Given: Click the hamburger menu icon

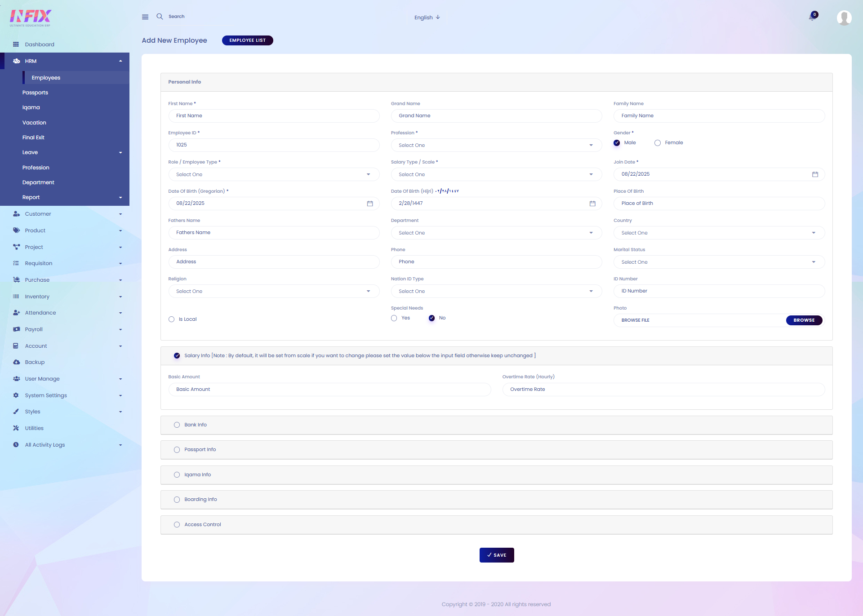Looking at the screenshot, I should point(145,17).
